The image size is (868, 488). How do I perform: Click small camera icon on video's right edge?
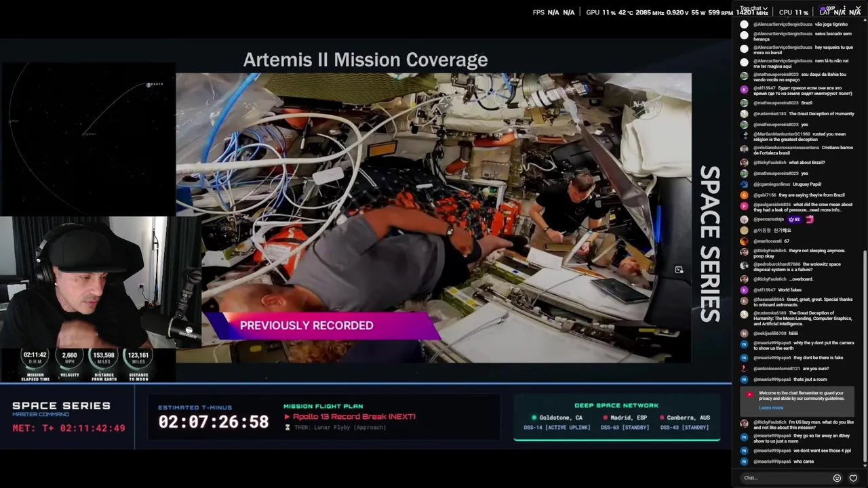pyautogui.click(x=679, y=270)
